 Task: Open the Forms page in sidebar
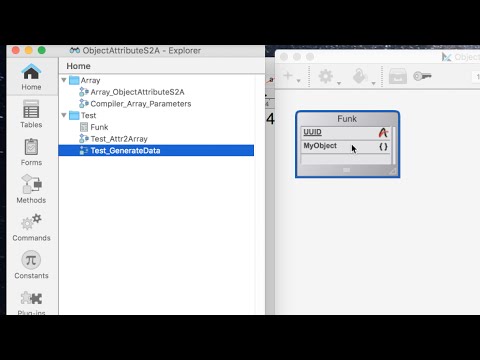(x=31, y=152)
